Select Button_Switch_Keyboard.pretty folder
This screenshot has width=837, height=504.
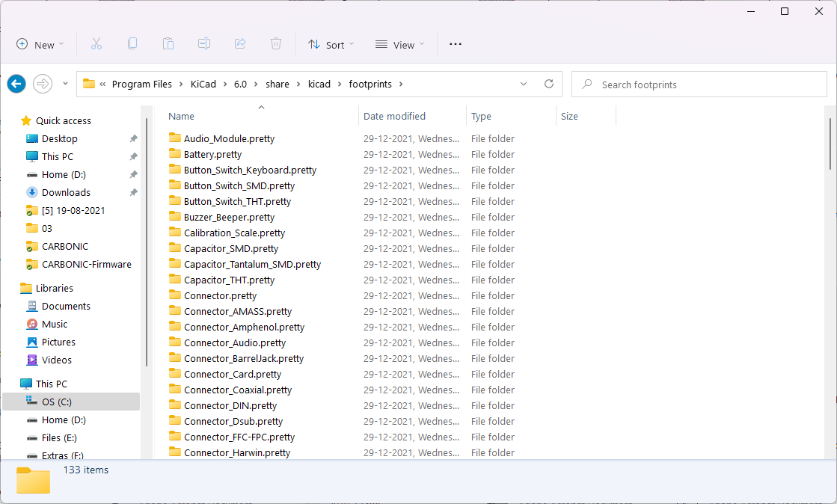(250, 170)
